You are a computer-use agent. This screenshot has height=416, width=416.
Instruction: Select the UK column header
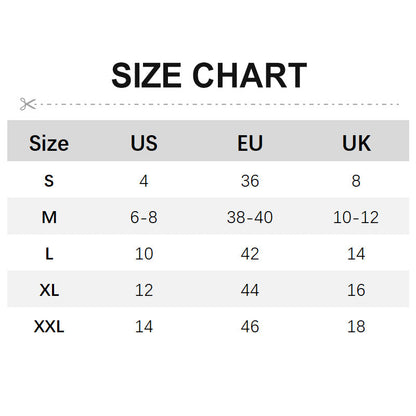[356, 143]
